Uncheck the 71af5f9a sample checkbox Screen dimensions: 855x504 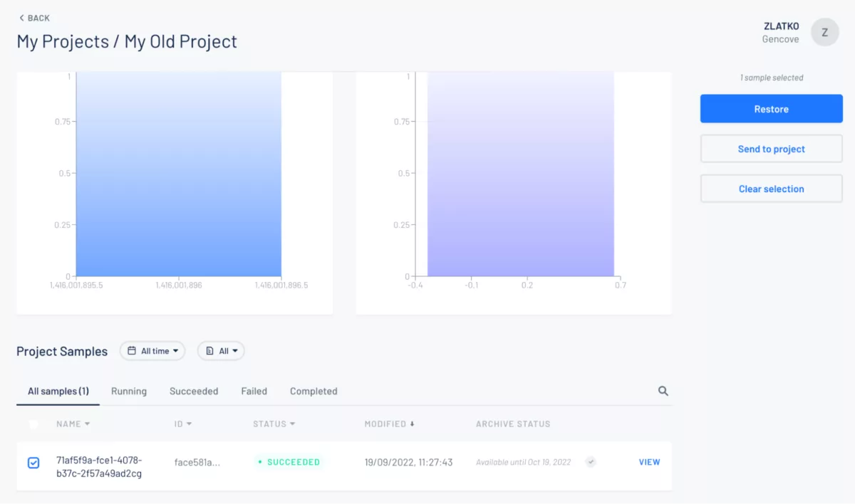[x=33, y=463]
